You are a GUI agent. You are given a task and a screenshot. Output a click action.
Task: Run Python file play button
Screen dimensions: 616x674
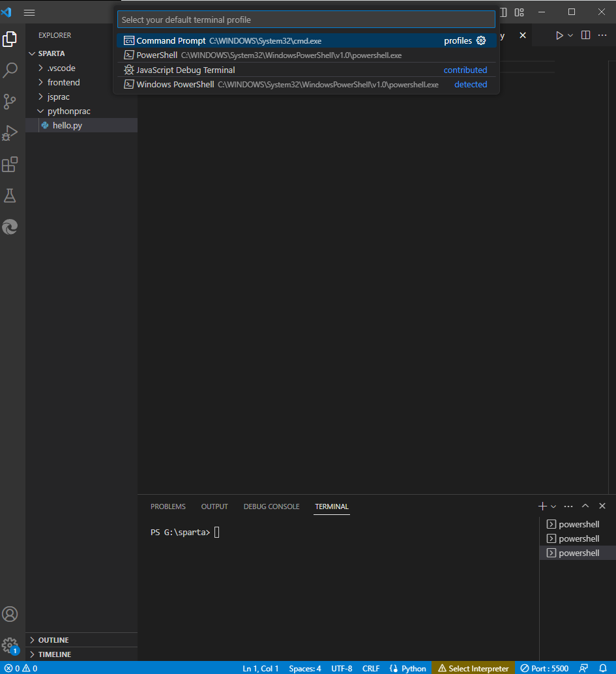tap(559, 35)
